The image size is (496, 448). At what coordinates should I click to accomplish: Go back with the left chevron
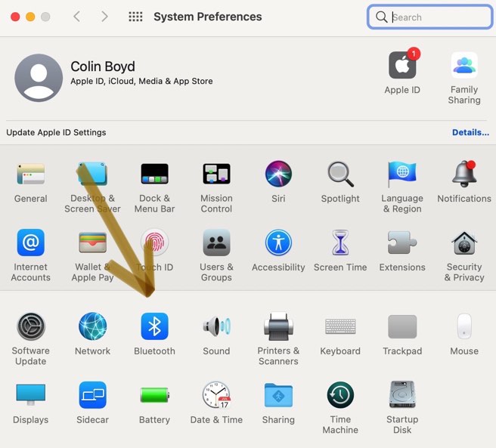76,17
